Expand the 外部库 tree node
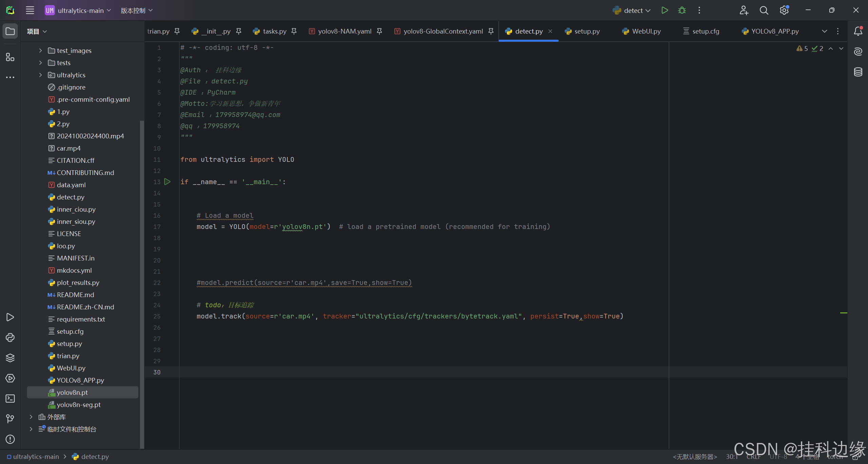Screen dimensions: 868x464 (31, 417)
